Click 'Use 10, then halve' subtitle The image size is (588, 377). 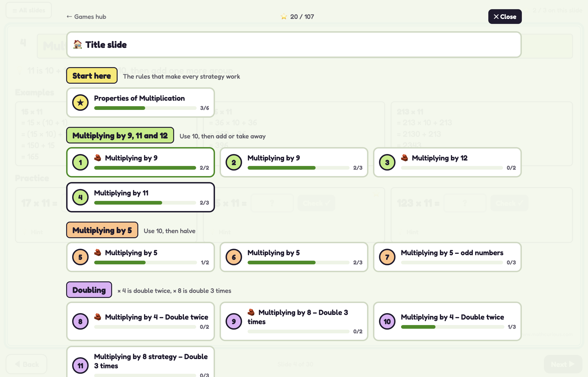point(170,231)
